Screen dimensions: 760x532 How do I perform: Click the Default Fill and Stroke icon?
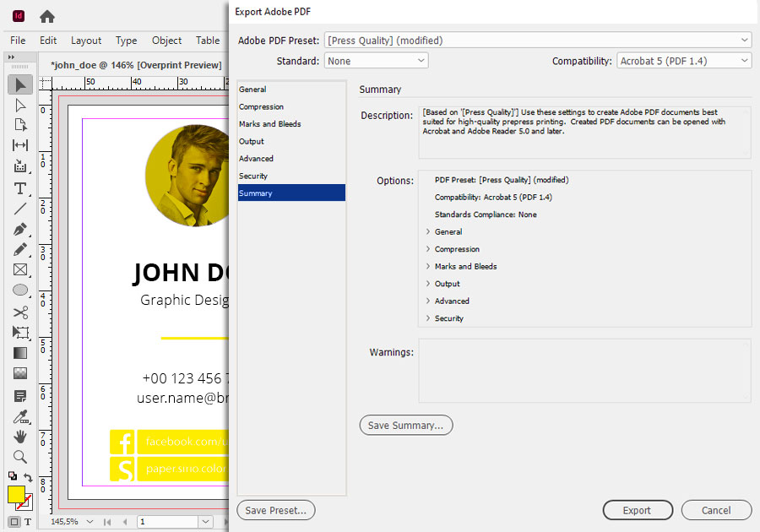coord(13,475)
